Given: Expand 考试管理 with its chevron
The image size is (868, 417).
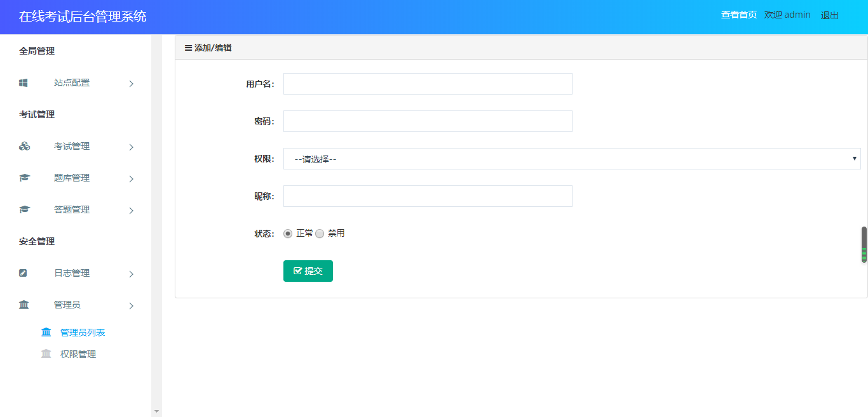Looking at the screenshot, I should pyautogui.click(x=132, y=147).
